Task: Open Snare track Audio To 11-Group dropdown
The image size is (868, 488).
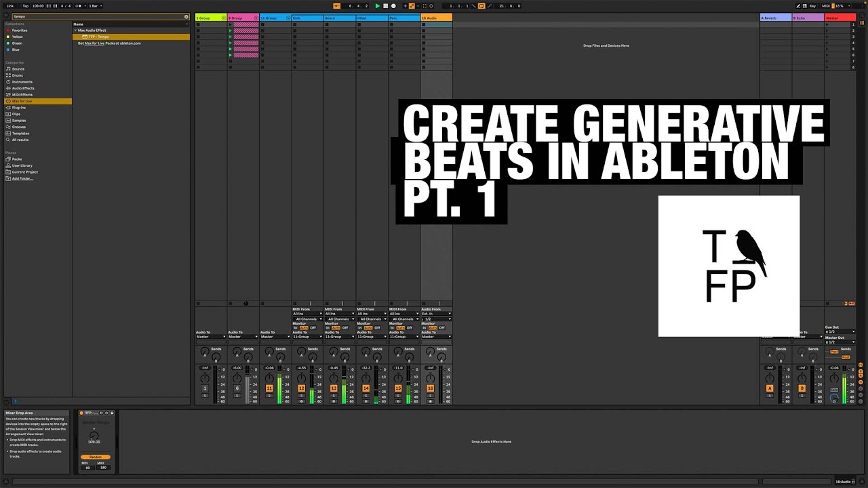Action: click(340, 337)
